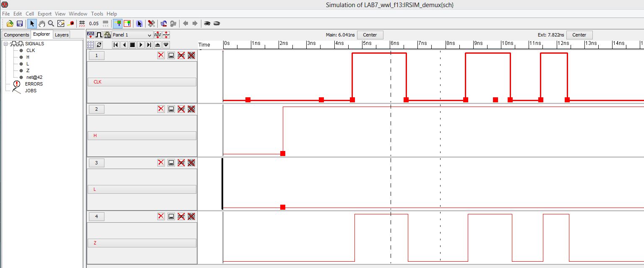Open the Tools menu

pyautogui.click(x=97, y=14)
